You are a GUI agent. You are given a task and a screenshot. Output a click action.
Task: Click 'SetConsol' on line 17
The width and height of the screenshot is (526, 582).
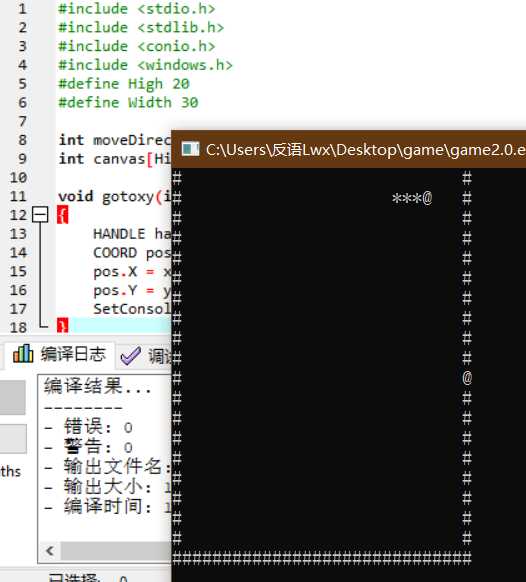[x=132, y=309]
